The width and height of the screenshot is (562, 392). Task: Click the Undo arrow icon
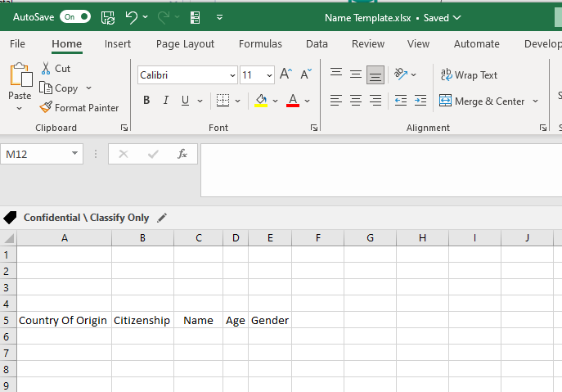coord(131,17)
